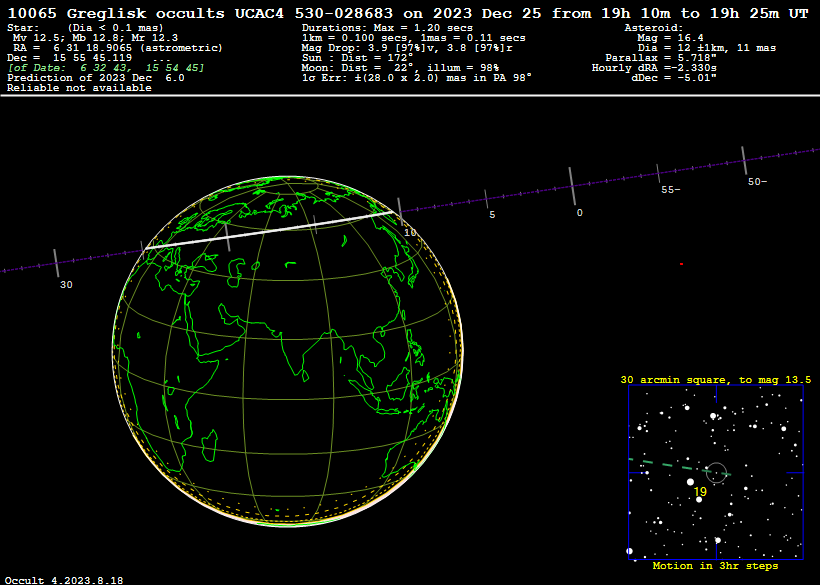Click 'Motion in 3hr steps' caption

pyautogui.click(x=715, y=566)
